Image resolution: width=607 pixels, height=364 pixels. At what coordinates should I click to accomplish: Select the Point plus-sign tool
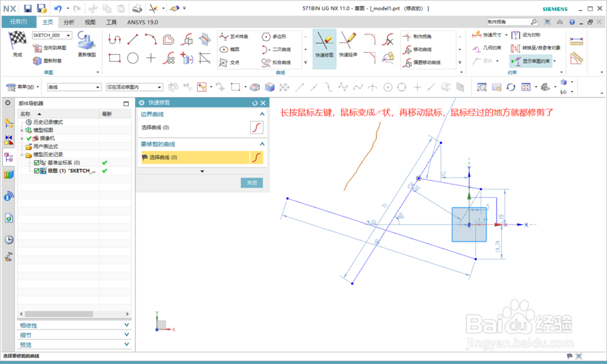point(151,58)
